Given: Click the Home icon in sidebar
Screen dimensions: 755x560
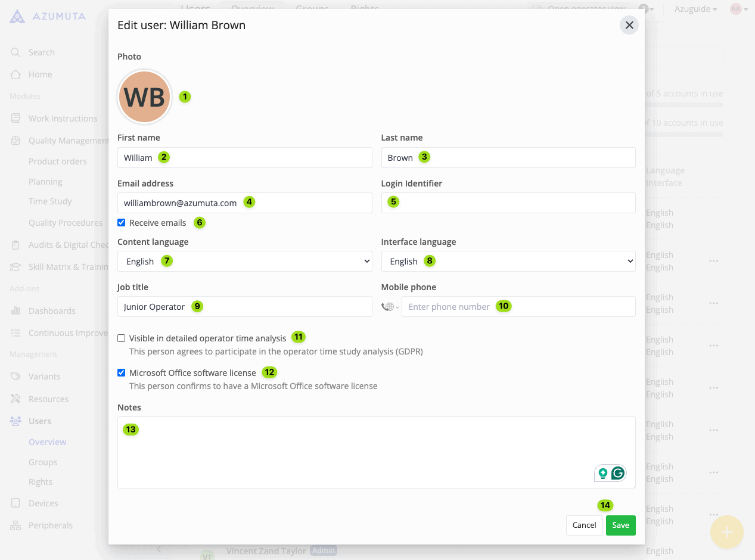Looking at the screenshot, I should pyautogui.click(x=16, y=74).
